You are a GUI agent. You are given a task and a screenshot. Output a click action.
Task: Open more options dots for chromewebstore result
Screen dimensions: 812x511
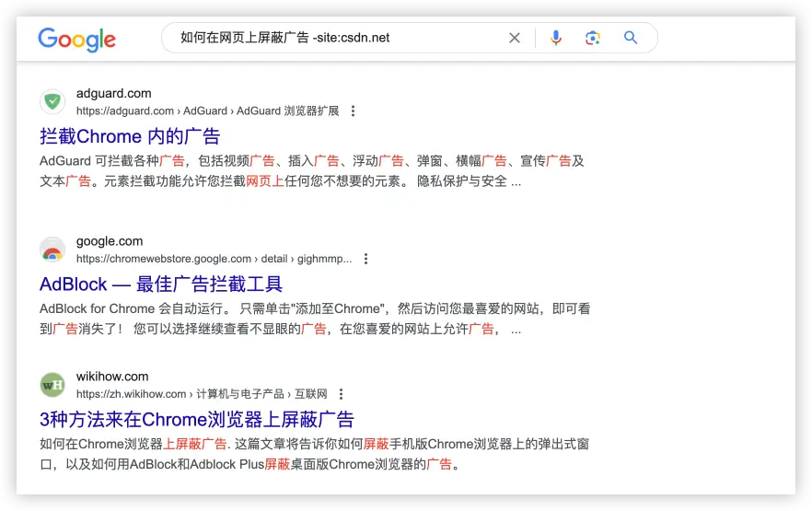(x=365, y=259)
